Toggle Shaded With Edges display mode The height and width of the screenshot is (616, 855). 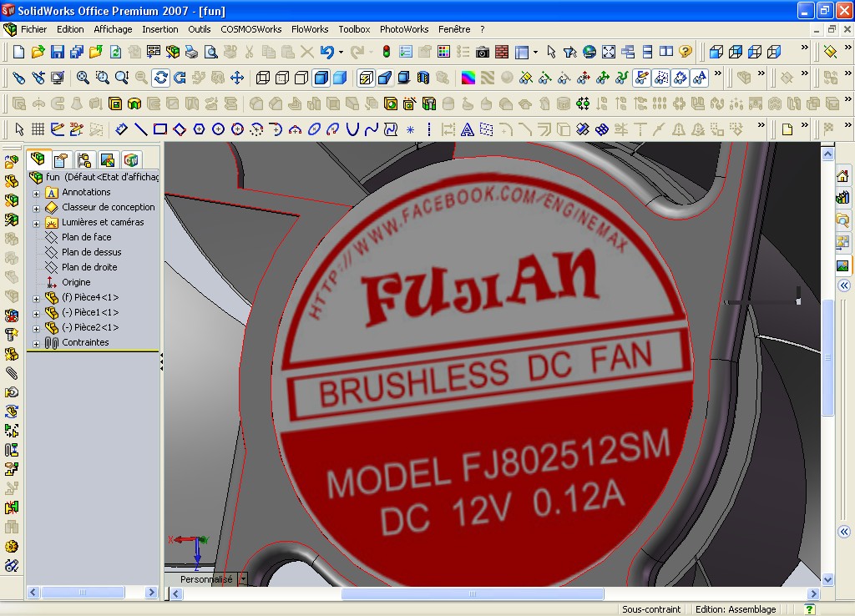(x=321, y=78)
